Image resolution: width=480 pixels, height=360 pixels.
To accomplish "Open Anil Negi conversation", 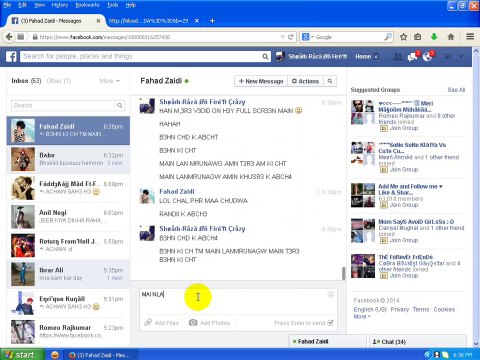I will [68, 217].
